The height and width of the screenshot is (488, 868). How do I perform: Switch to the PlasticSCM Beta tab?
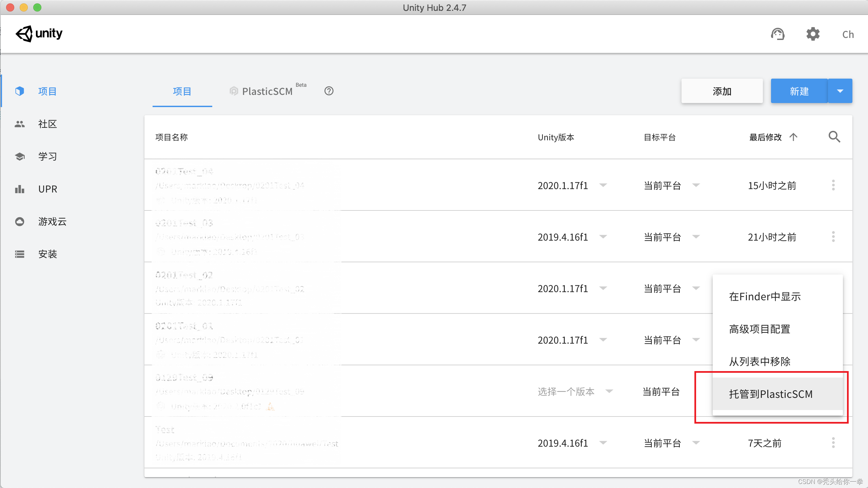coord(267,91)
